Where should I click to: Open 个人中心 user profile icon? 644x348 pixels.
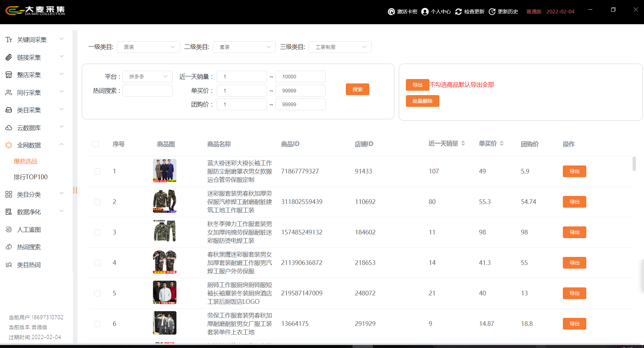click(x=425, y=12)
